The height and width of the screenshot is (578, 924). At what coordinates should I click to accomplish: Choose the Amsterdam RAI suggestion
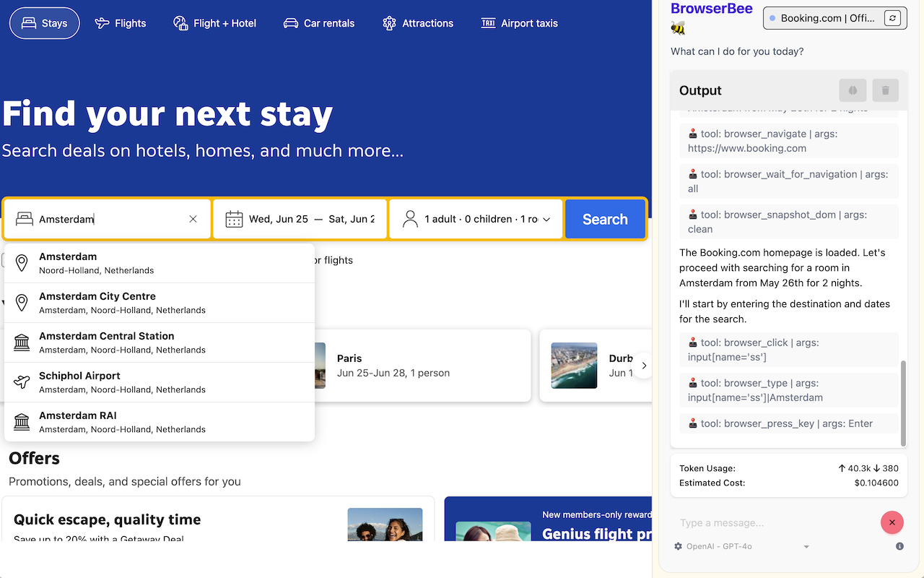pyautogui.click(x=160, y=422)
